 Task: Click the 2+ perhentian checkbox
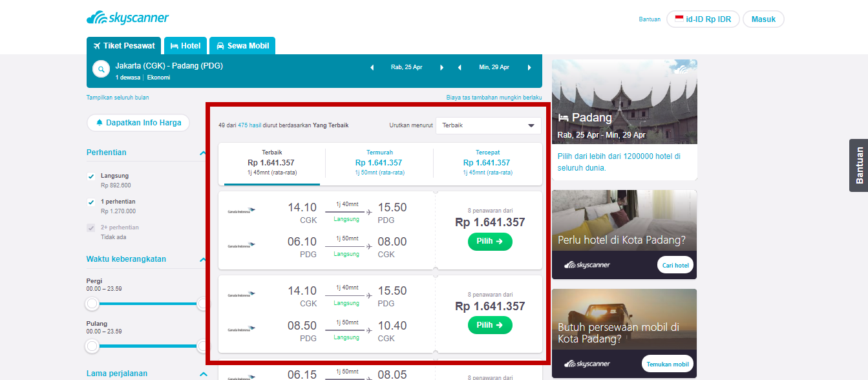tap(91, 227)
